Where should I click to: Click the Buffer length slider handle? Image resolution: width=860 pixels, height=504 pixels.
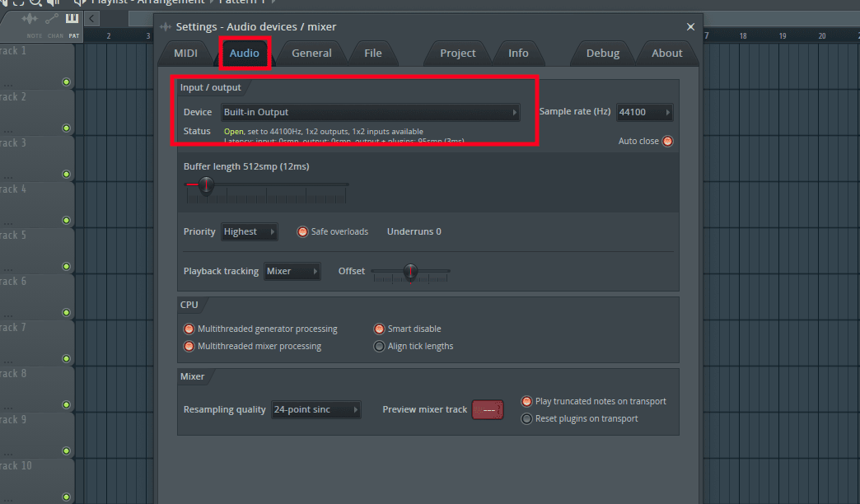(206, 185)
